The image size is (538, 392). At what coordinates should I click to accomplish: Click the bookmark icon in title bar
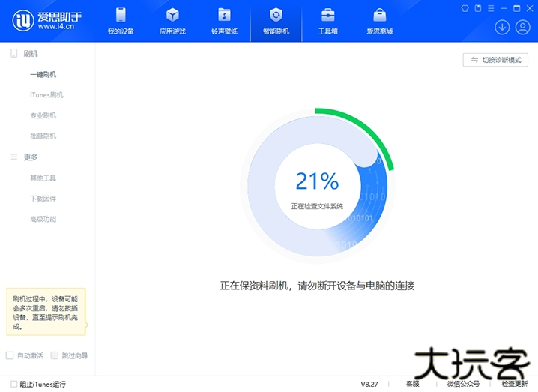478,8
